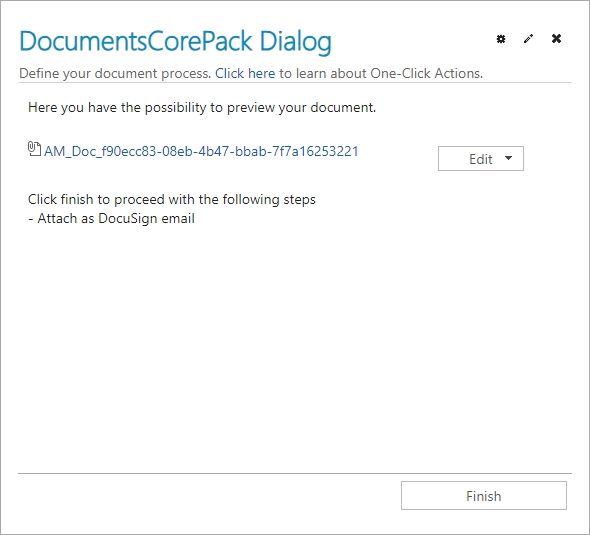This screenshot has height=535, width=590.
Task: Close the DocumentsCorePack Dialog with X icon
Action: click(556, 38)
